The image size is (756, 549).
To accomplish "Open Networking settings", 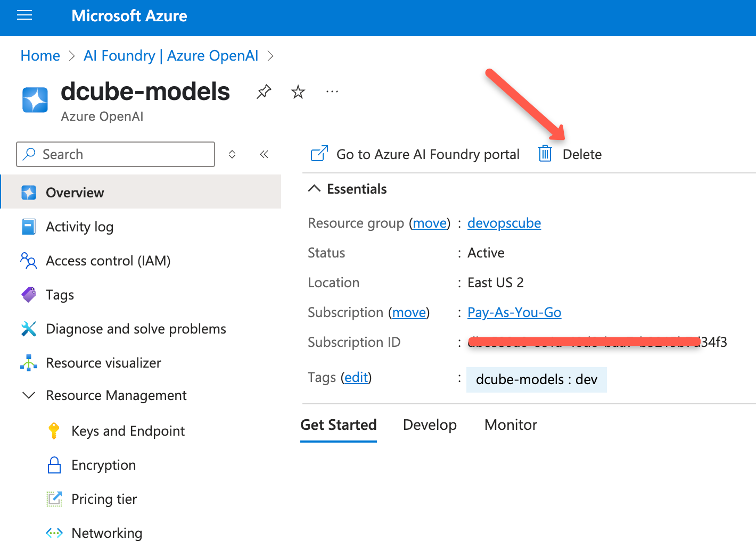I will pos(106,533).
